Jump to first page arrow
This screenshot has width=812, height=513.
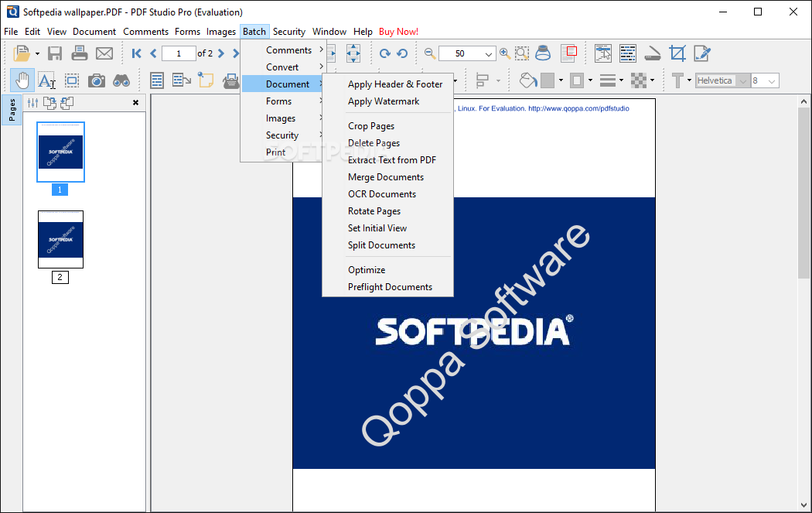click(x=136, y=53)
